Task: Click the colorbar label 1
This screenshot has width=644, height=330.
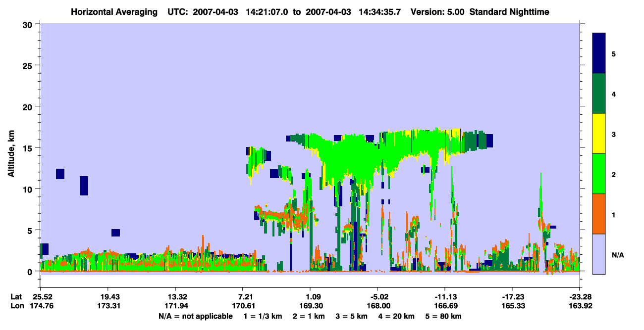Action: pyautogui.click(x=614, y=214)
